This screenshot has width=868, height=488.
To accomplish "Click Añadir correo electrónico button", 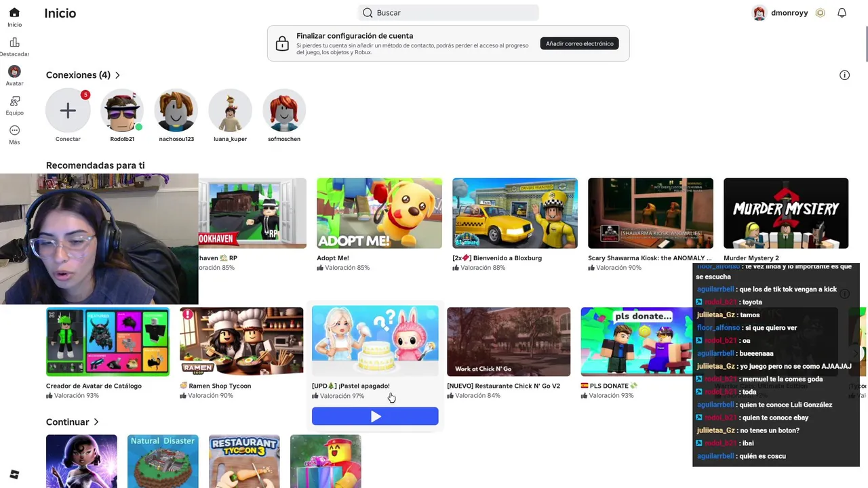I will coord(580,43).
